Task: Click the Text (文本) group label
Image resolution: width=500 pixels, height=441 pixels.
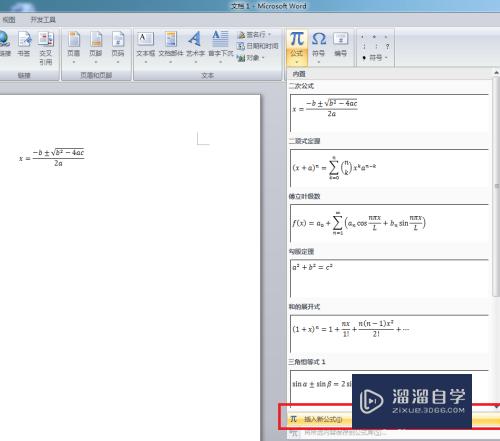Action: [x=207, y=76]
